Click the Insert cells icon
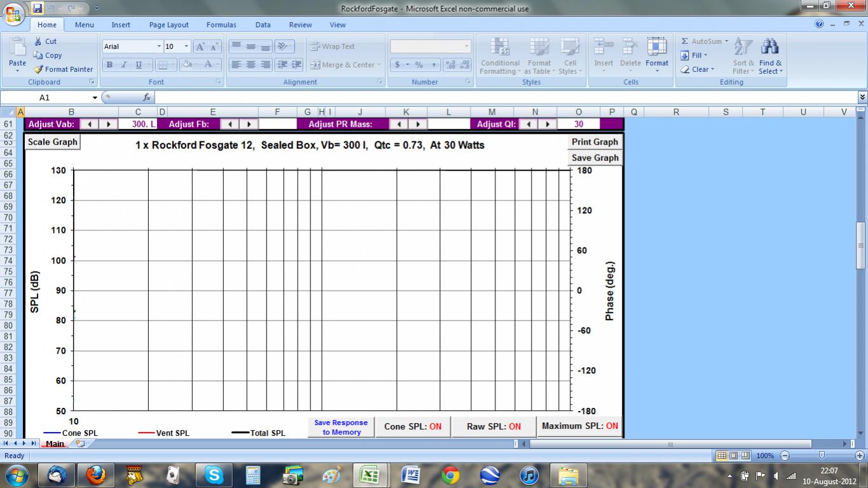 [603, 46]
